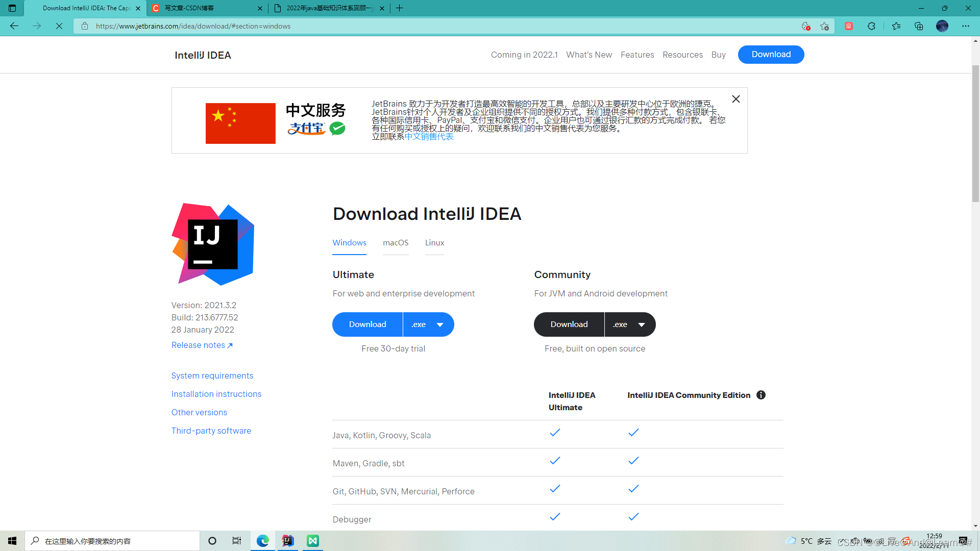
Task: Switch to the macOS download tab
Action: point(396,243)
